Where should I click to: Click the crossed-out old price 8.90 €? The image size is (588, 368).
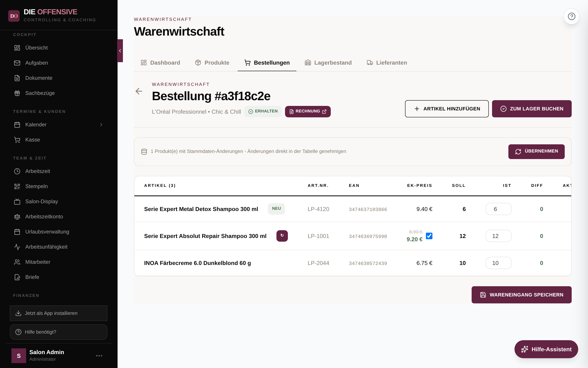(415, 232)
